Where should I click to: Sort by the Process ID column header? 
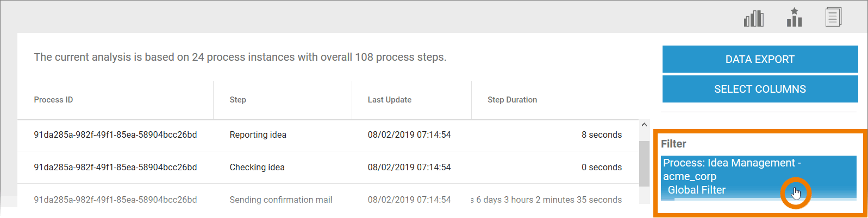(53, 100)
